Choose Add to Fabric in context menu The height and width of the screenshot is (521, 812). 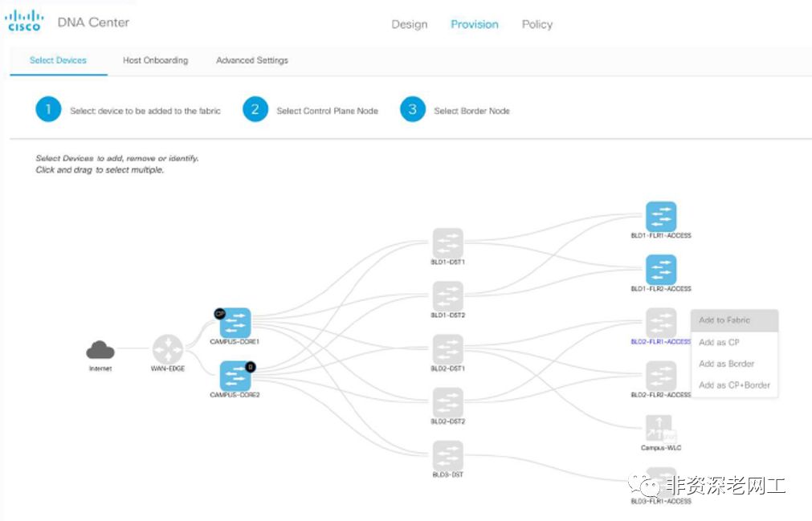click(x=734, y=320)
